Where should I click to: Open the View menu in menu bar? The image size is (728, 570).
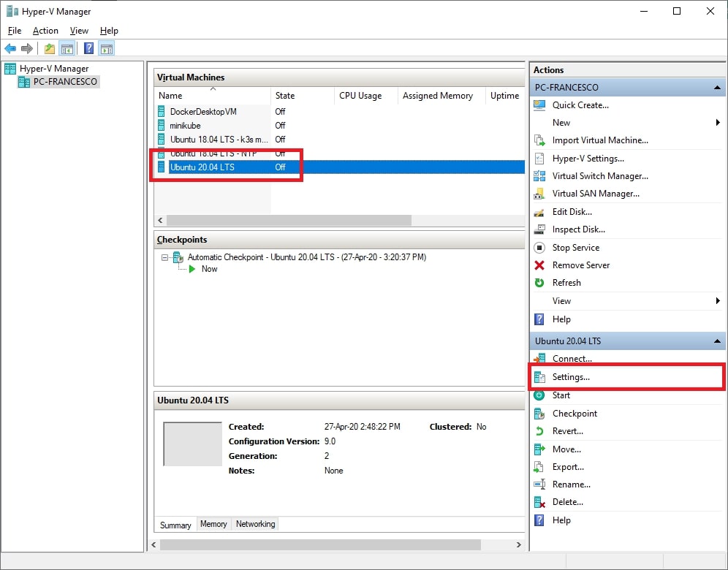click(79, 31)
